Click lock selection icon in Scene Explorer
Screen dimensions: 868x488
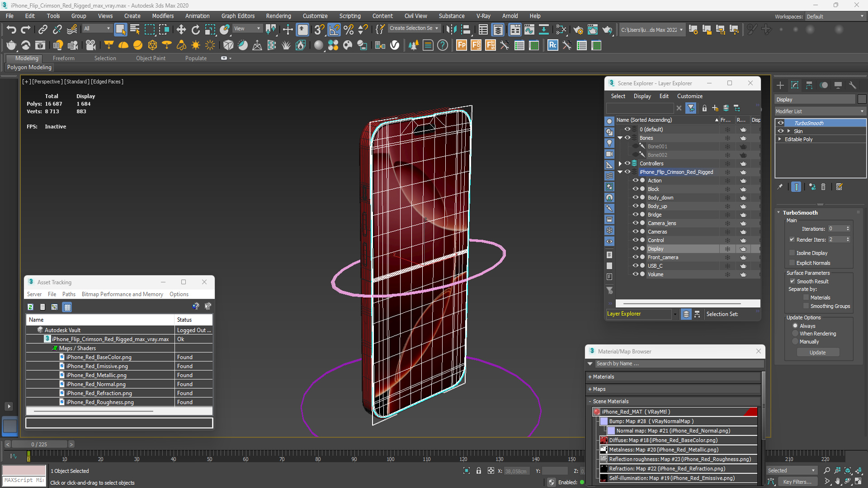coord(704,108)
